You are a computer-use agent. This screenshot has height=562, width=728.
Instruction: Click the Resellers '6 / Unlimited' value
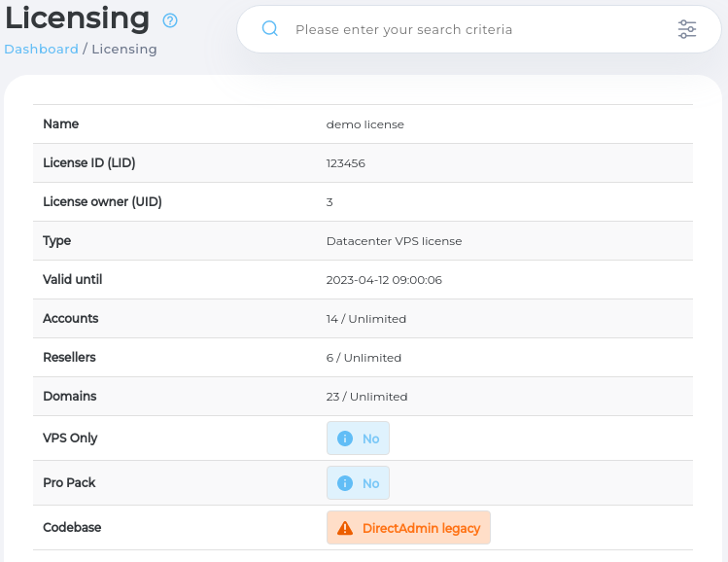click(x=364, y=358)
